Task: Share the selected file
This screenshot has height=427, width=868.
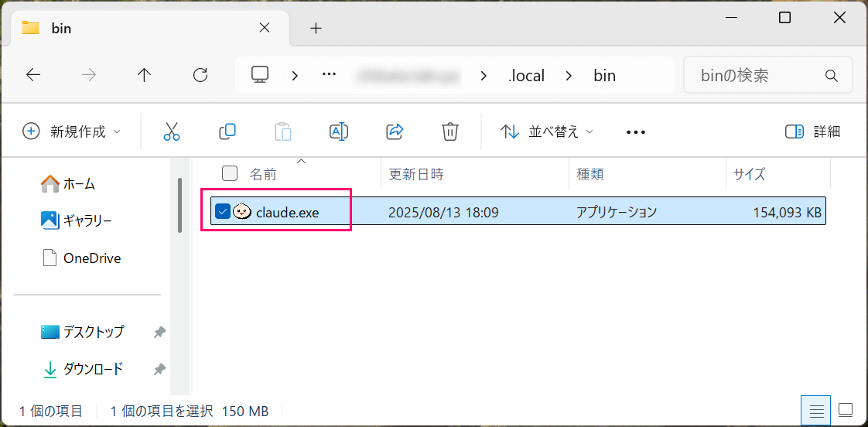Action: pos(394,132)
